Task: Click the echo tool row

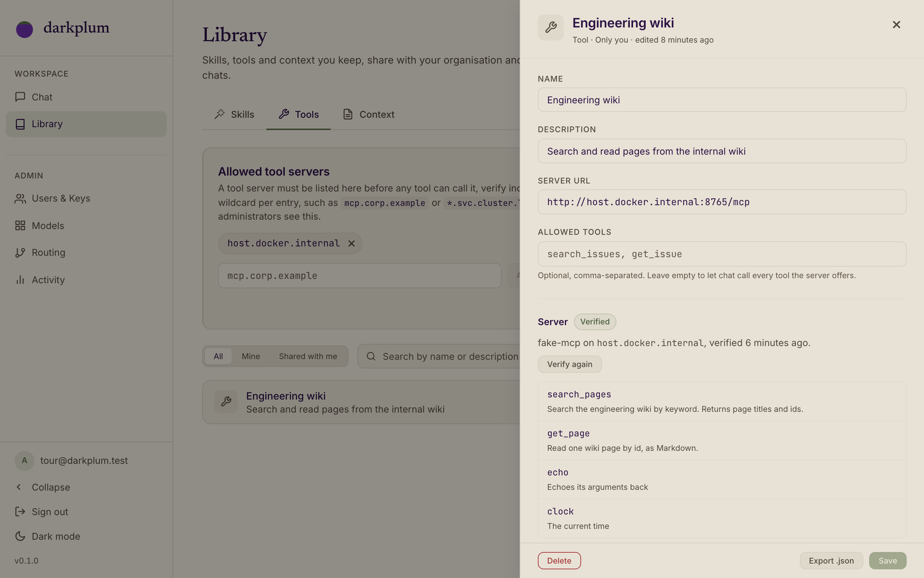Action: (722, 480)
